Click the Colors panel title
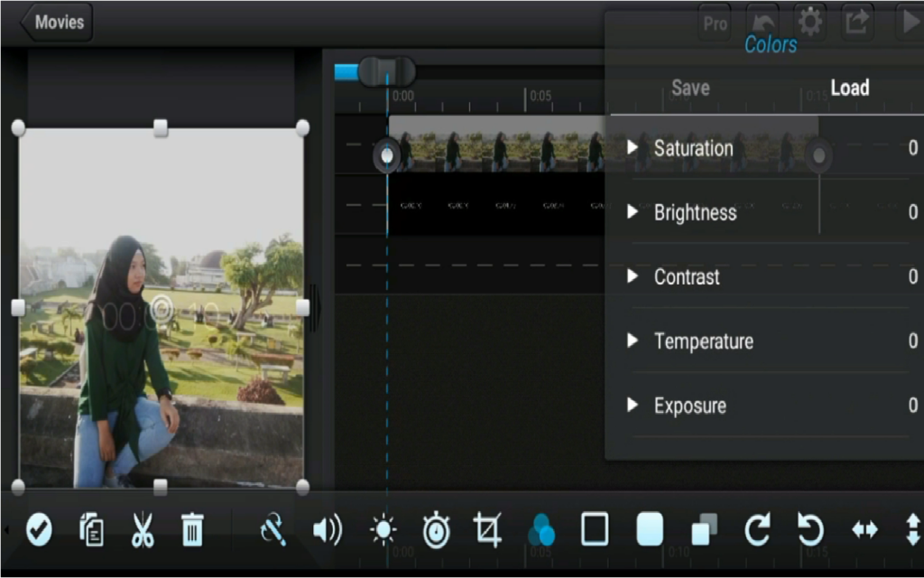The width and height of the screenshot is (924, 578). [771, 44]
